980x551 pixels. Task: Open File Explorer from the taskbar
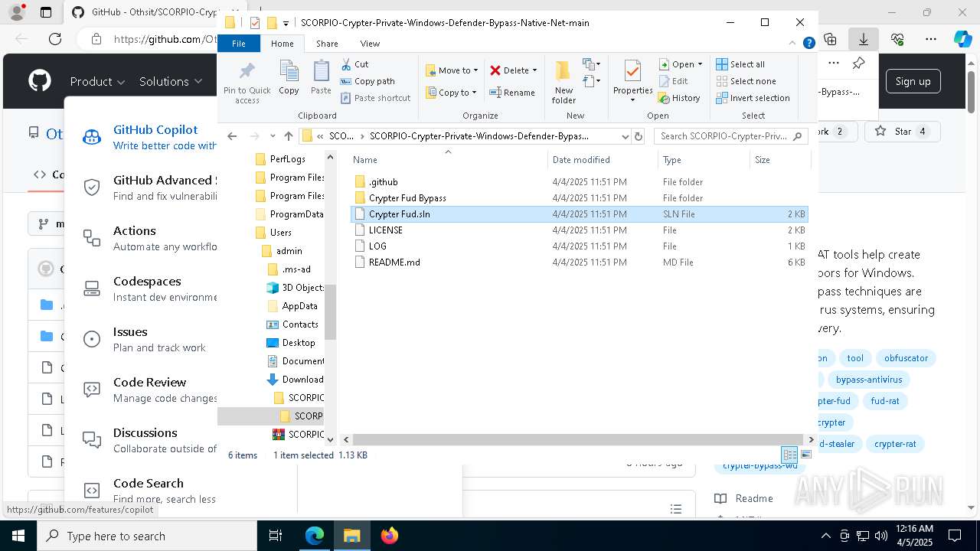351,536
